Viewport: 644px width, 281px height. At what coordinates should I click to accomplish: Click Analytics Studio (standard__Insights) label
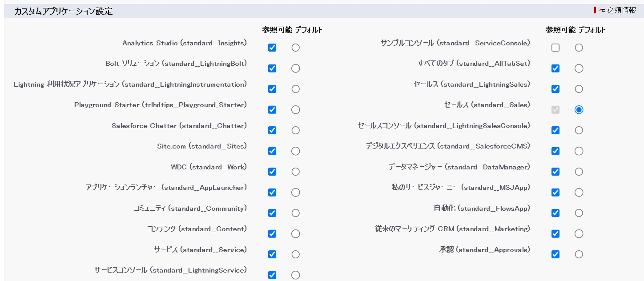[x=185, y=43]
